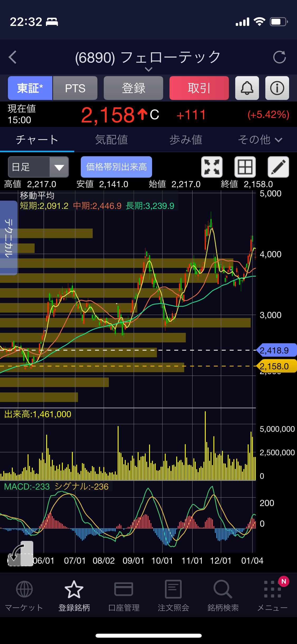Screen dimensions: 297x644
Task: Switch to チャート tab
Action: tap(37, 140)
